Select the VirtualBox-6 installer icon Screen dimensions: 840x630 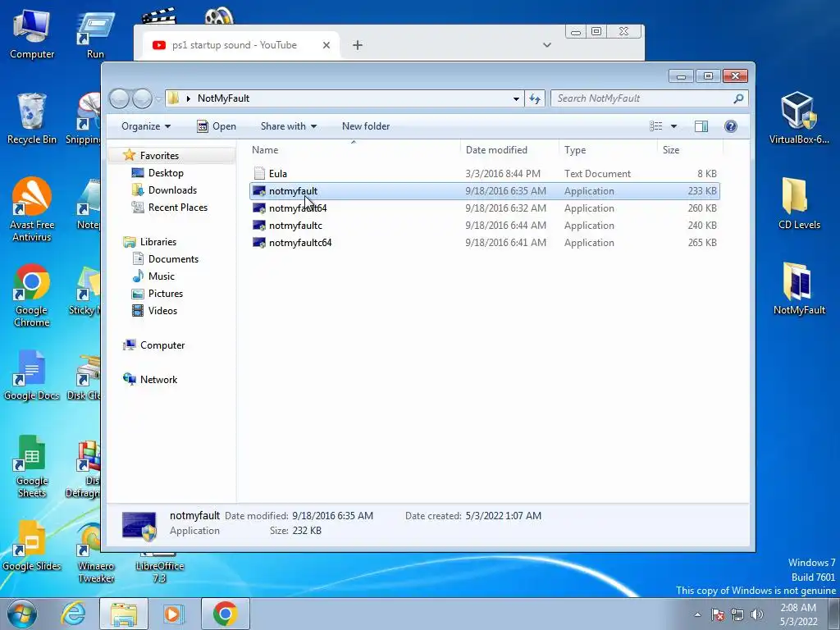click(x=799, y=118)
